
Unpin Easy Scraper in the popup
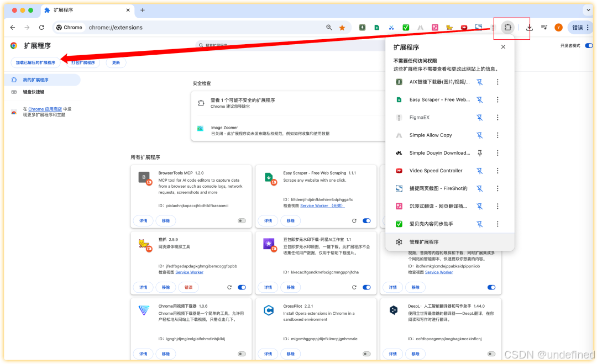click(x=480, y=99)
